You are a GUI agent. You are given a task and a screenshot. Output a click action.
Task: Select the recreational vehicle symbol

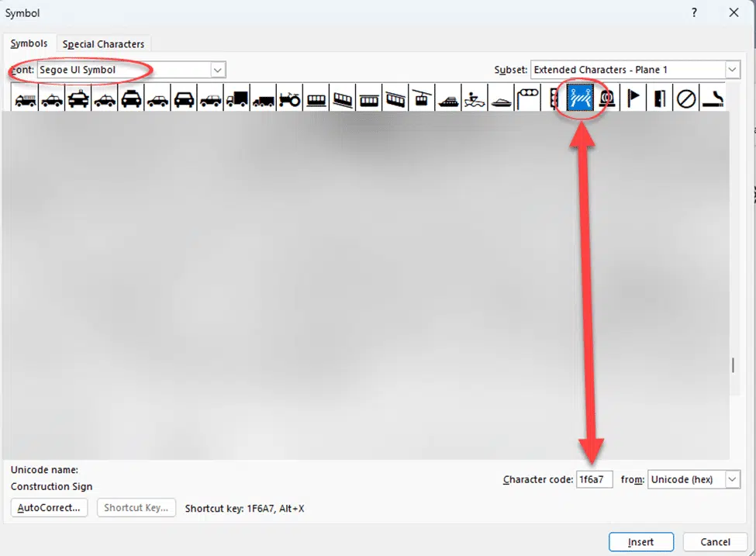(x=210, y=98)
